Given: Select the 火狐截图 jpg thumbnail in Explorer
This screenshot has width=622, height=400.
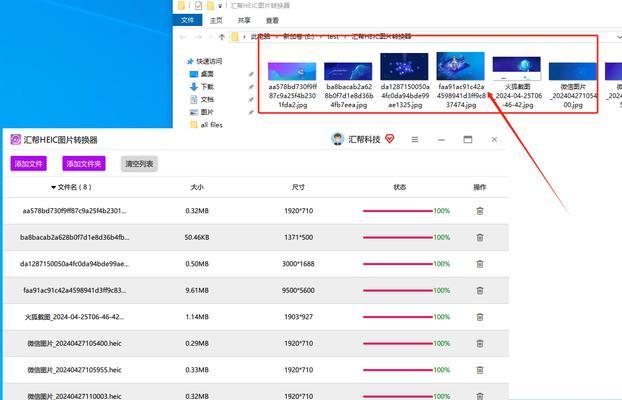Looking at the screenshot, I should (x=516, y=69).
